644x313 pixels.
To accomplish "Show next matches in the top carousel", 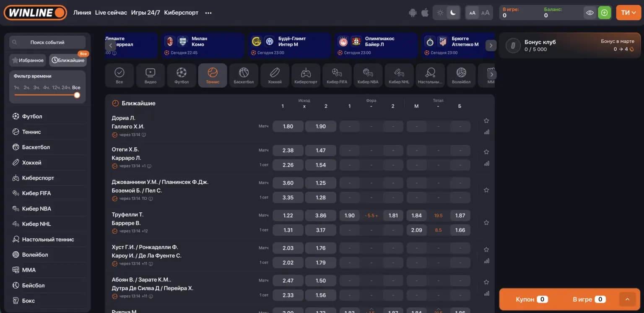I will (491, 45).
